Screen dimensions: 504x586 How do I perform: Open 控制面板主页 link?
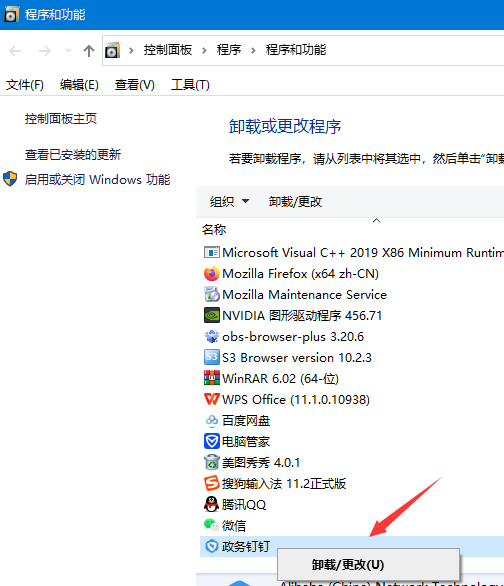61,119
